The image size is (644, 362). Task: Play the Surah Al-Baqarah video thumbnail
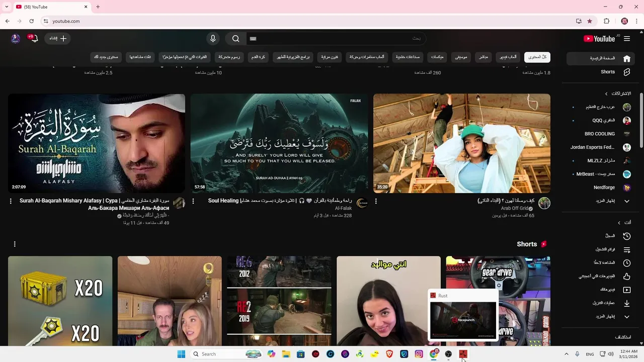pos(97,143)
